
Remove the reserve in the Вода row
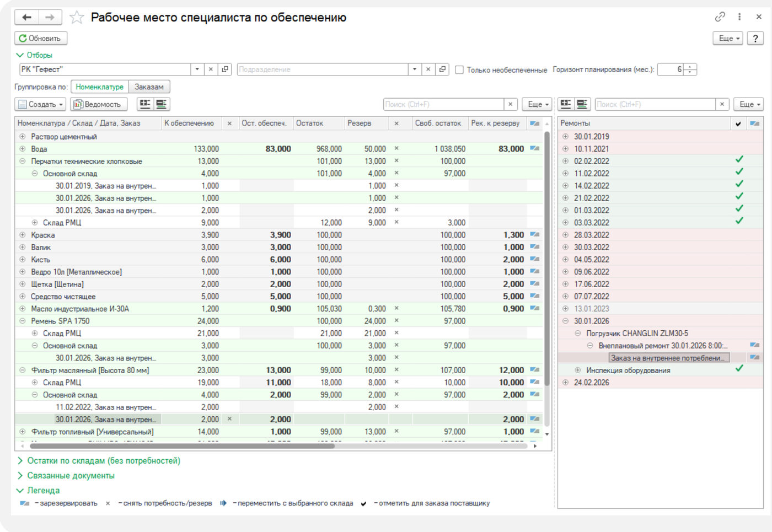pyautogui.click(x=396, y=149)
